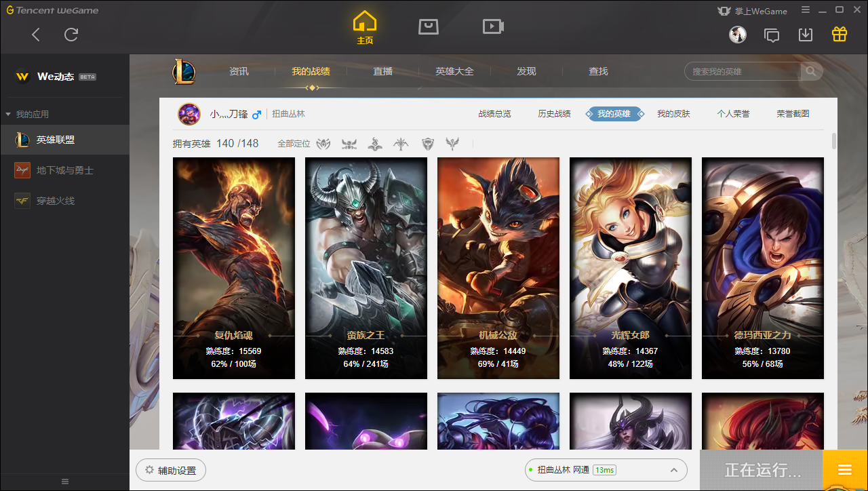
Task: Refresh the current page
Action: point(71,35)
